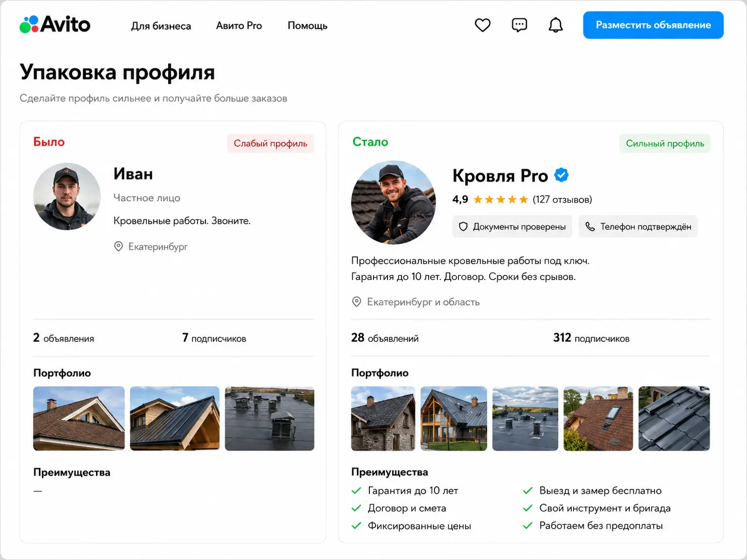Click the Кровля Pro profile name
This screenshot has height=560, width=747.
click(500, 176)
